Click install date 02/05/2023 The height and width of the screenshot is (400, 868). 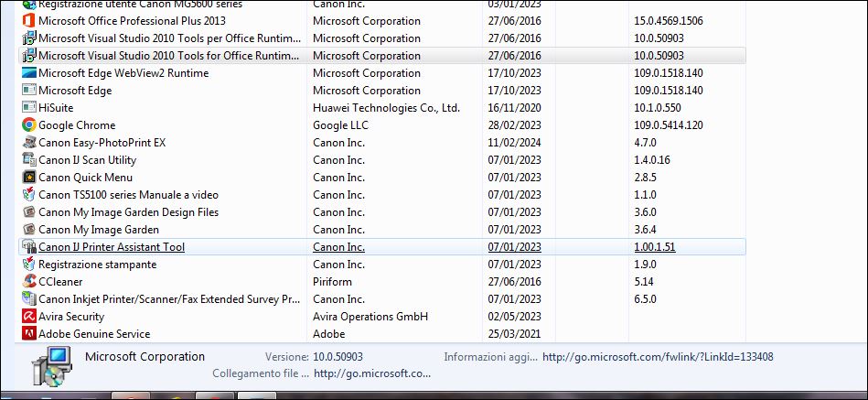515,317
